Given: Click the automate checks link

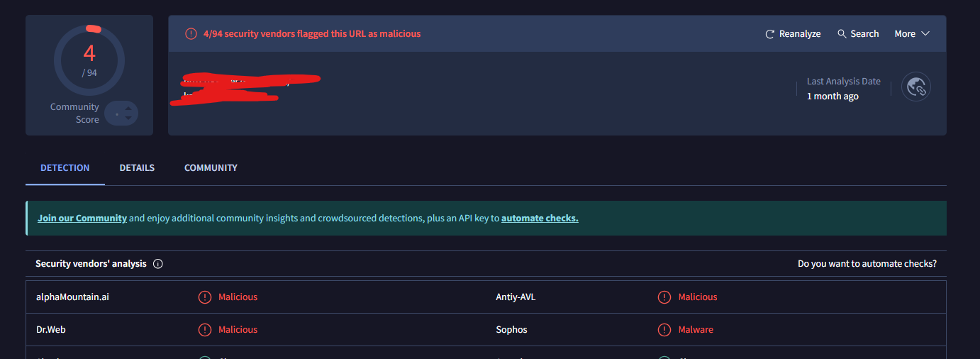Looking at the screenshot, I should coord(540,219).
